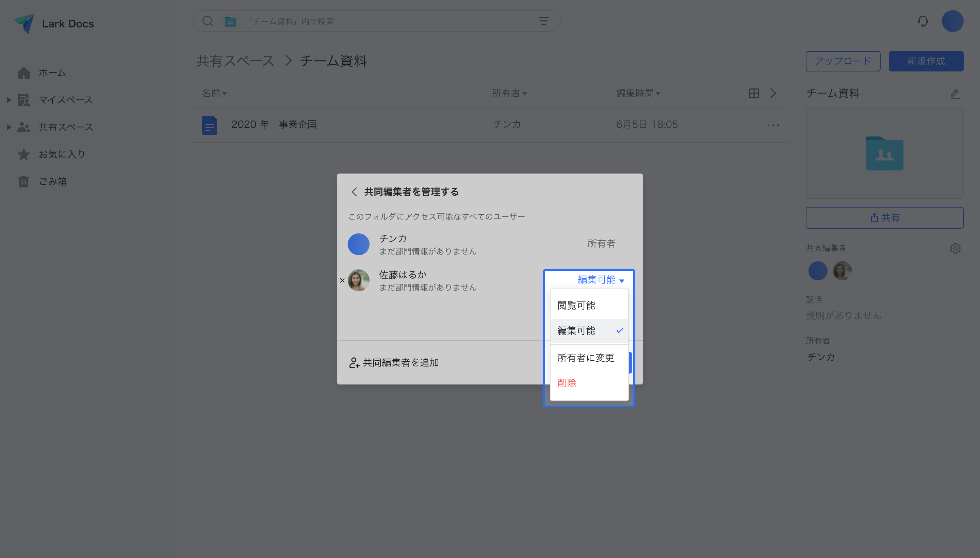The image size is (980, 558).
Task: Open the search filter icon
Action: pos(543,21)
